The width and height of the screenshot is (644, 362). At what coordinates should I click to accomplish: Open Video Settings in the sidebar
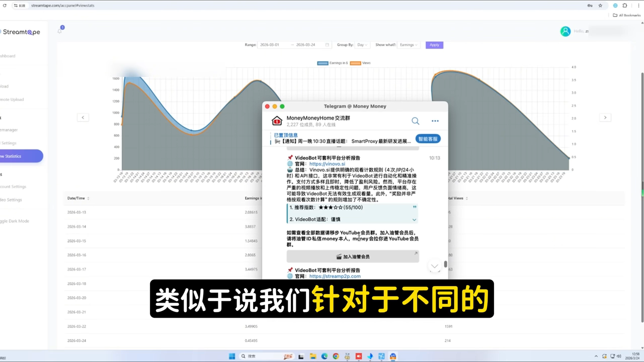pyautogui.click(x=11, y=200)
